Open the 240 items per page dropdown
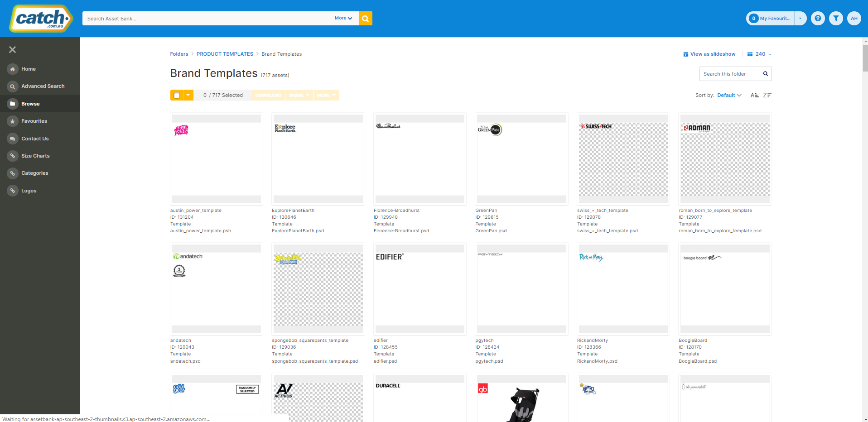Viewport: 868px width, 422px height. (x=764, y=54)
